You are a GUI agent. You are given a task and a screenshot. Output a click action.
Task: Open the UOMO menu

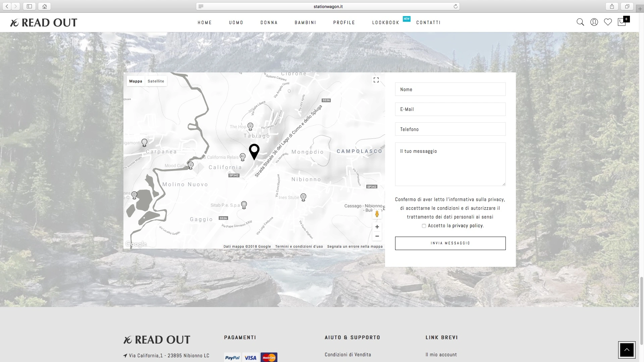tap(236, 22)
